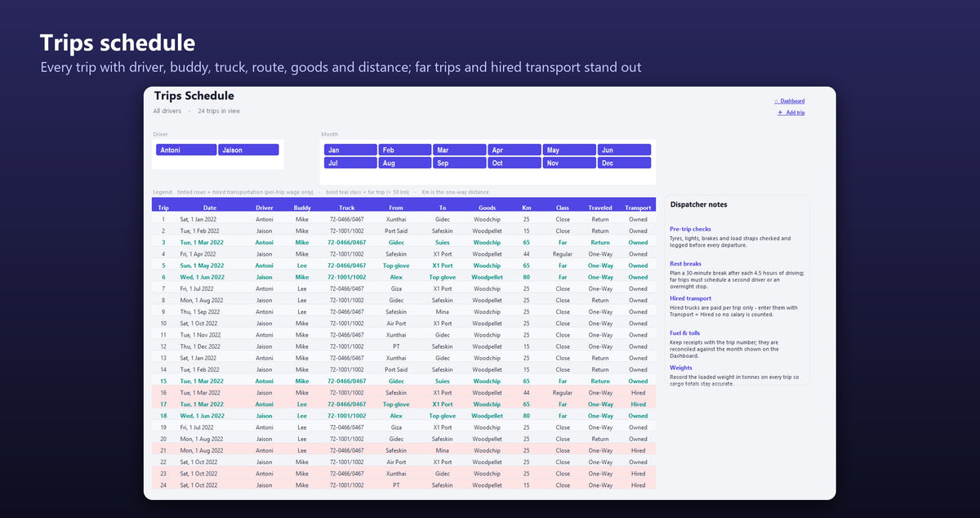Image resolution: width=980 pixels, height=518 pixels.
Task: Filter trips by driver Antoni
Action: [x=186, y=150]
